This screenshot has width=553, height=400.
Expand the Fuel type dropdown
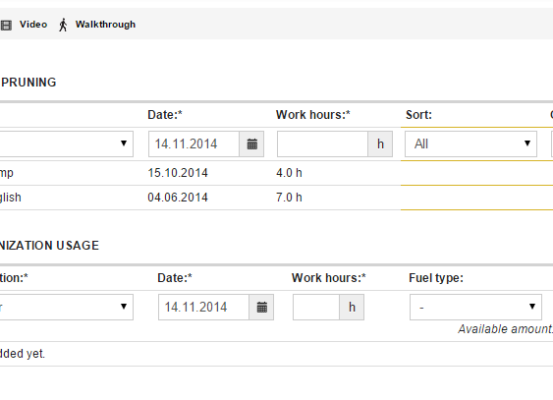click(x=476, y=307)
